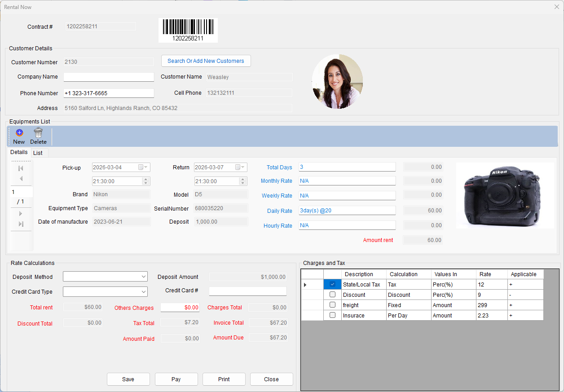Image resolution: width=564 pixels, height=392 pixels.
Task: Click the Applicable column header
Action: [x=525, y=274]
